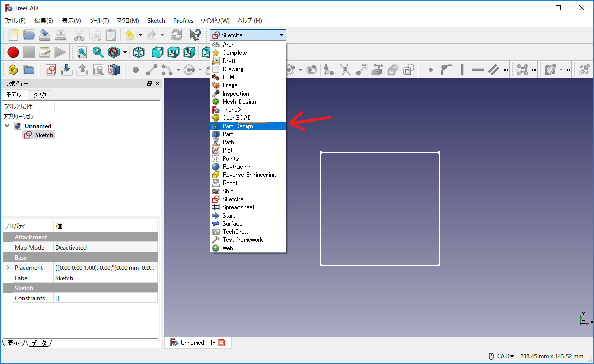Open the Sketcher workbench selector combo box

point(248,35)
